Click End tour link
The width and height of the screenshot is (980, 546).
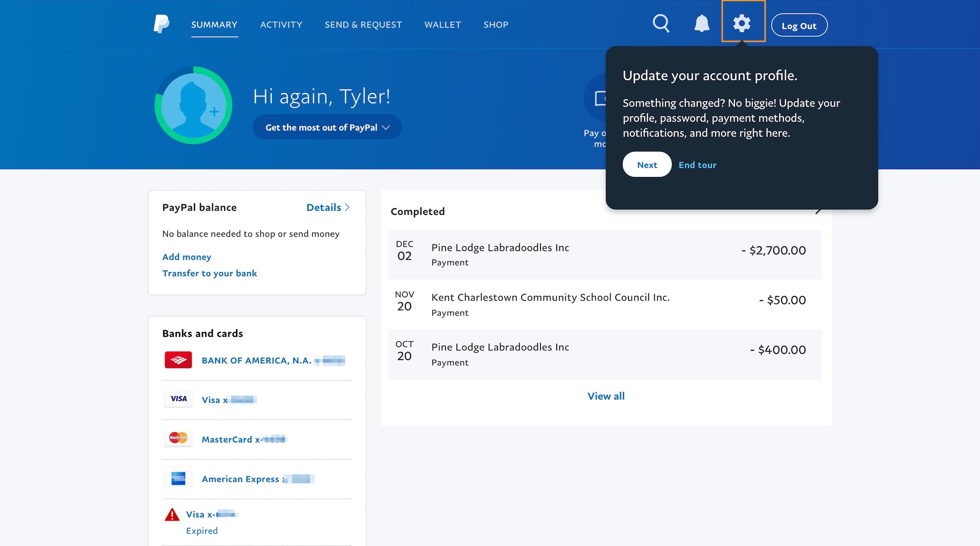click(x=697, y=165)
